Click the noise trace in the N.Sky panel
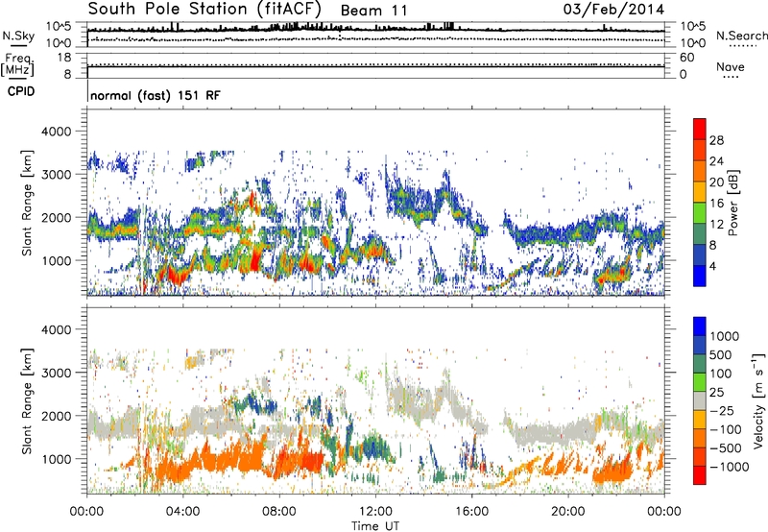The width and height of the screenshot is (768, 532). (x=375, y=31)
